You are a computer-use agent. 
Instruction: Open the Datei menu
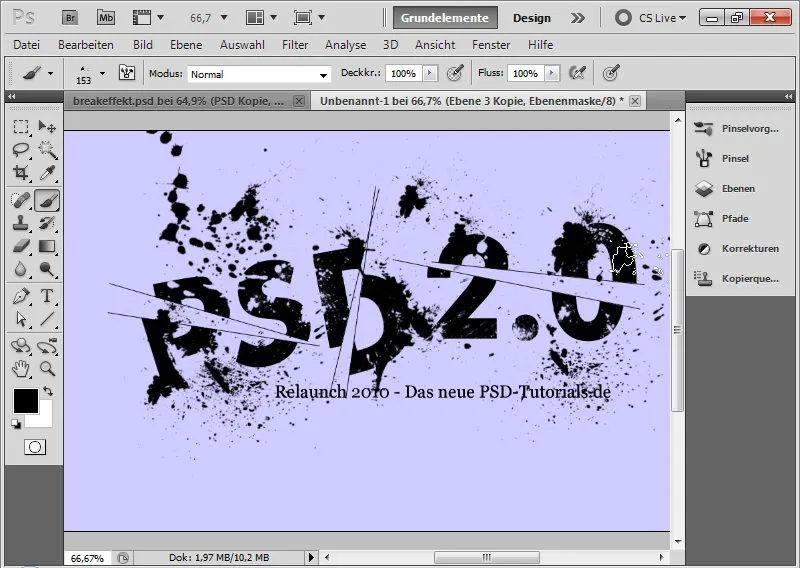click(x=27, y=45)
